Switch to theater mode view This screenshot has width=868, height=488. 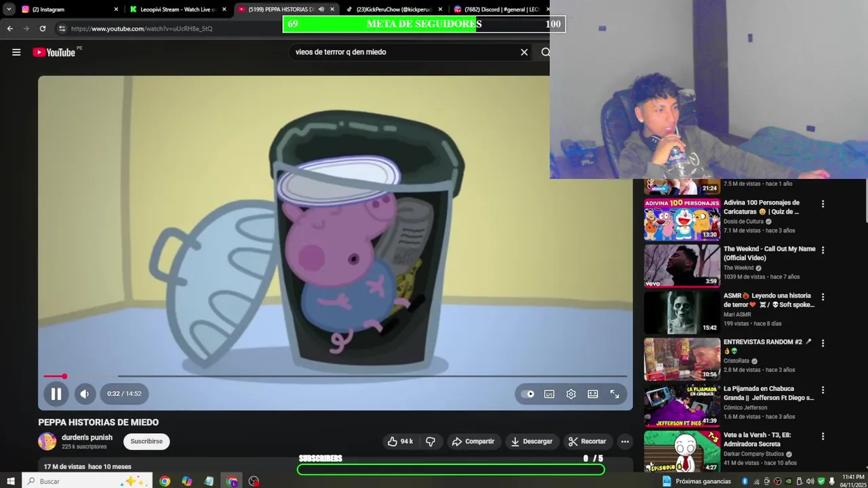[593, 394]
